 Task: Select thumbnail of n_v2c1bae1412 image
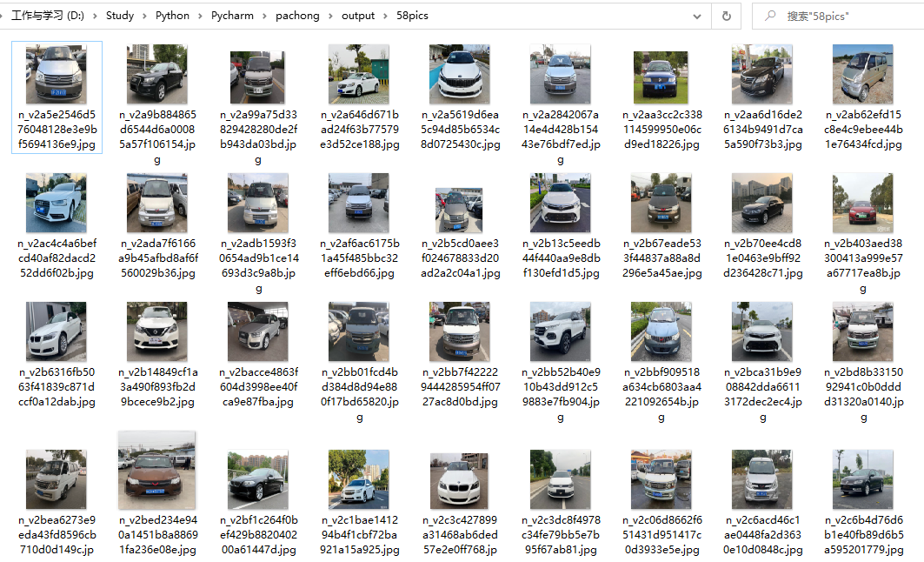point(358,479)
